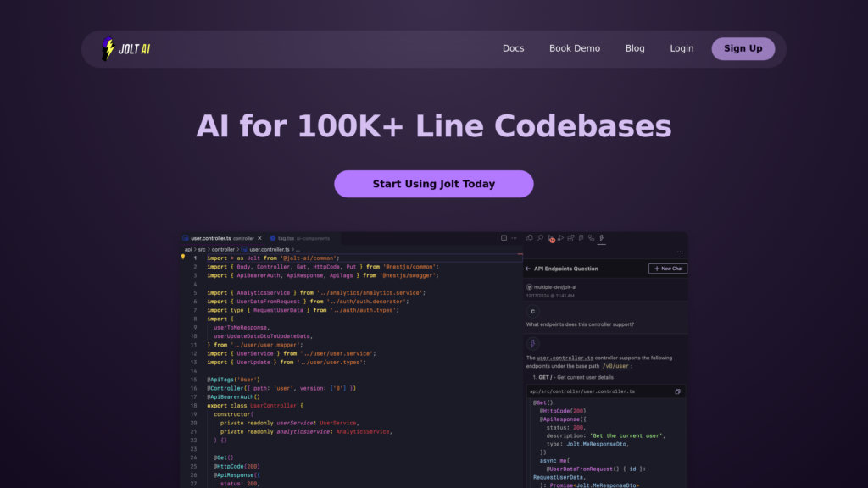Screen dimensions: 868x488
Task: Switch to the user.controller.ts editor tab
Action: [x=211, y=238]
